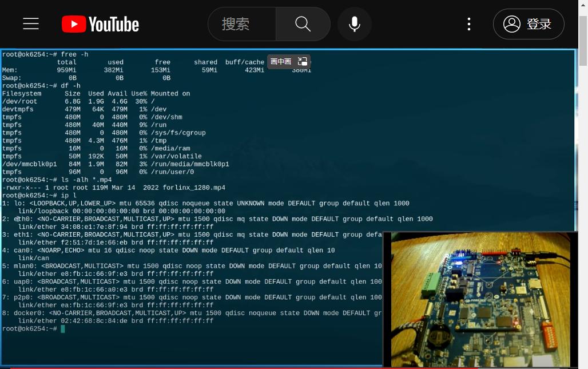
Task: Open the YouTube hamburger guide menu
Action: 31,23
